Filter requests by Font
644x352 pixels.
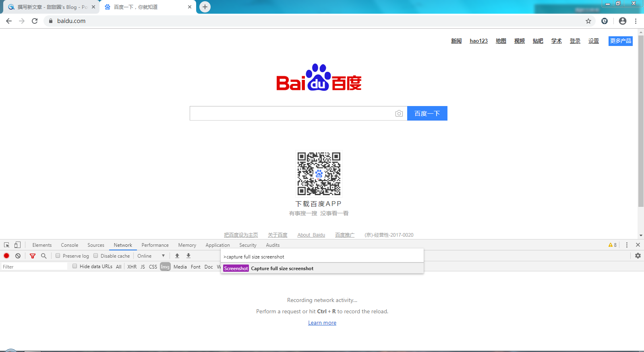(196, 267)
